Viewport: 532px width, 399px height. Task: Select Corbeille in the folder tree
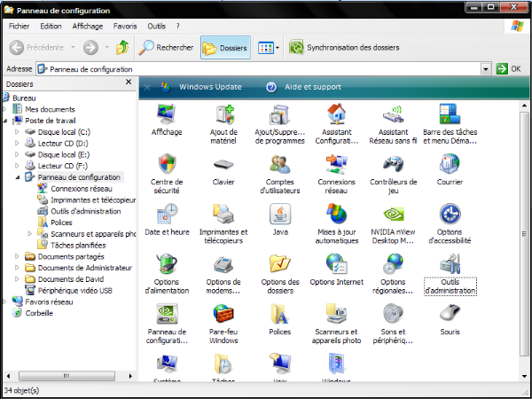tap(39, 313)
